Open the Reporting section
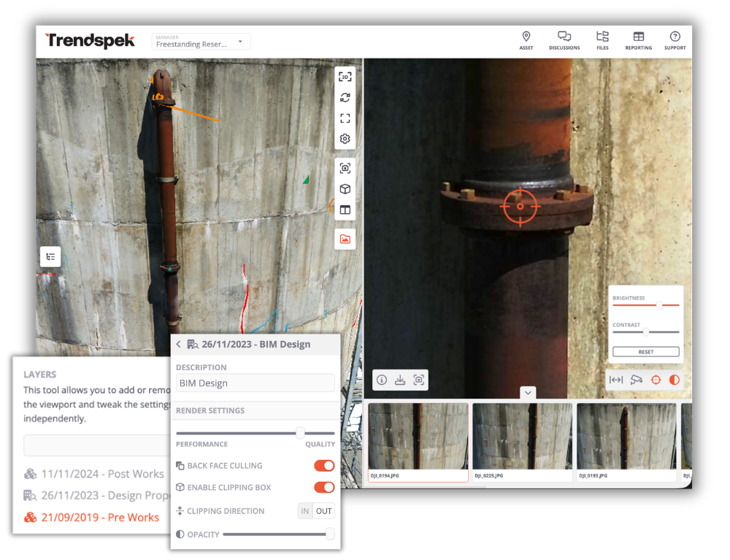 638,40
